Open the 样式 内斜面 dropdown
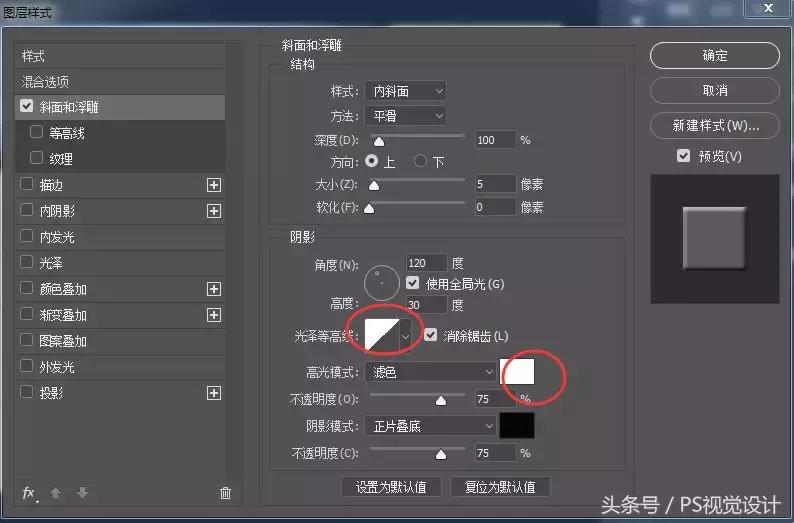 (406, 91)
